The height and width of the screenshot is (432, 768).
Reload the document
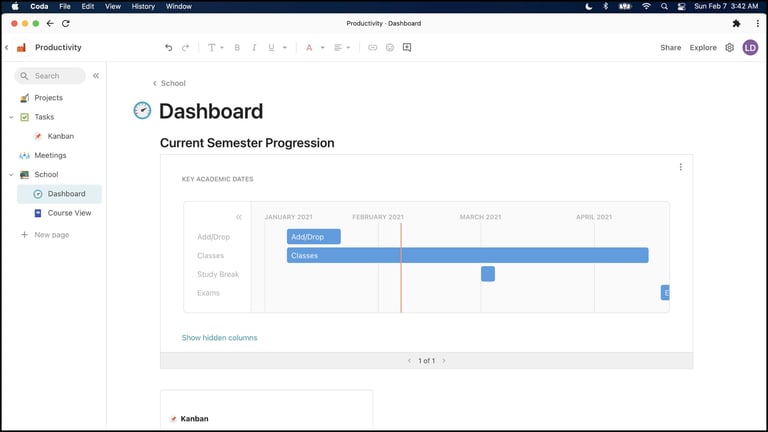point(66,24)
